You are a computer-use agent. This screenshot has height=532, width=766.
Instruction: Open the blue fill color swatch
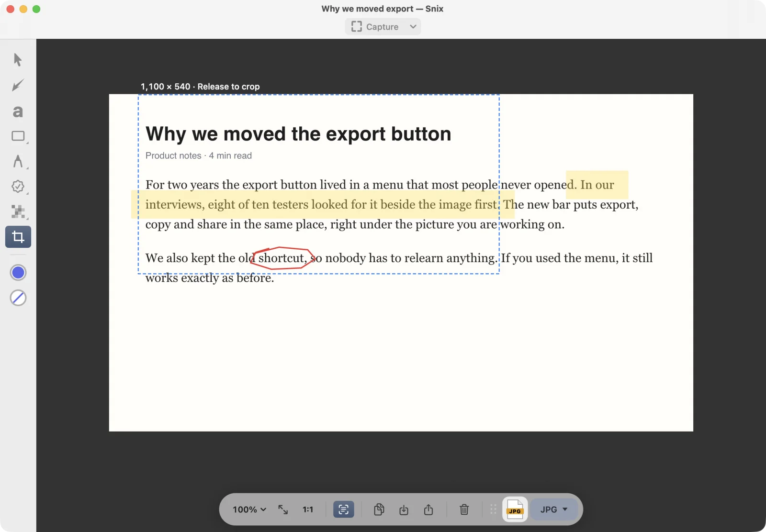(x=18, y=273)
